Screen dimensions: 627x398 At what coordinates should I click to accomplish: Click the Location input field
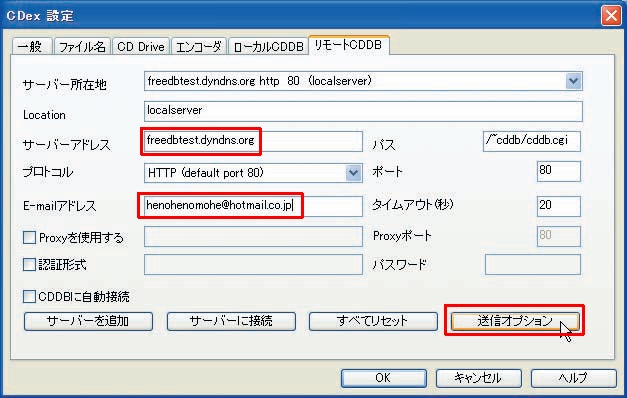pos(363,111)
